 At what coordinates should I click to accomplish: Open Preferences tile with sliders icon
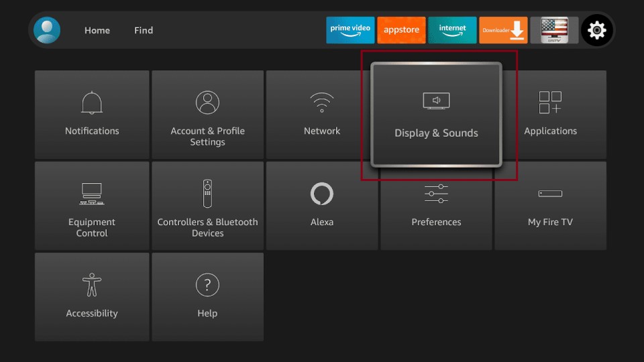(x=436, y=206)
